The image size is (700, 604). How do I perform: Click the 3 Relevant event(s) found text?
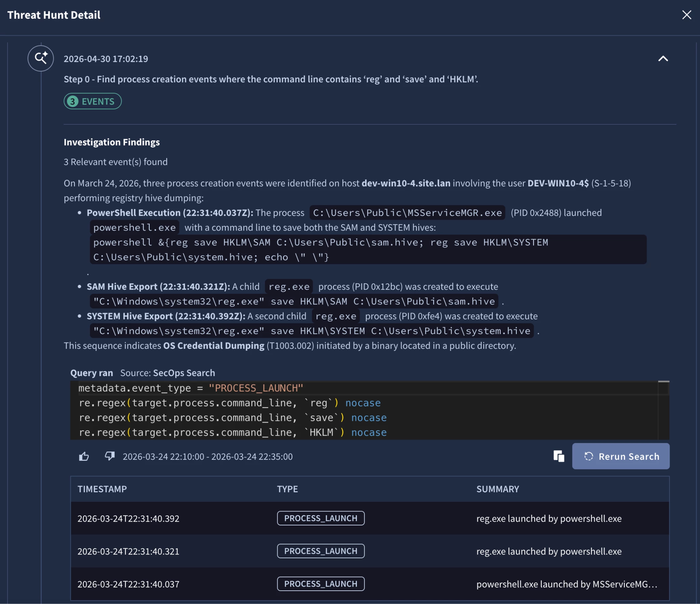(116, 162)
